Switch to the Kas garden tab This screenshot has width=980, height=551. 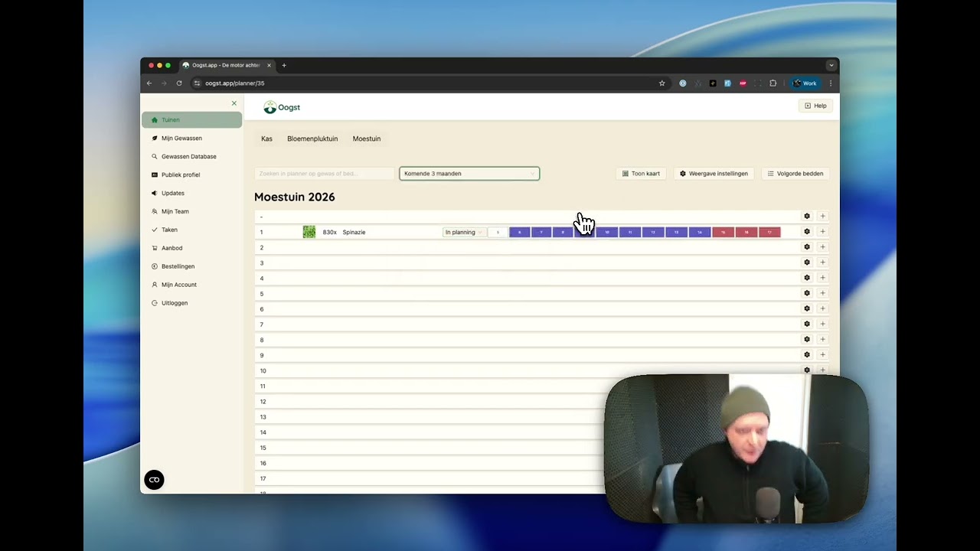point(266,139)
